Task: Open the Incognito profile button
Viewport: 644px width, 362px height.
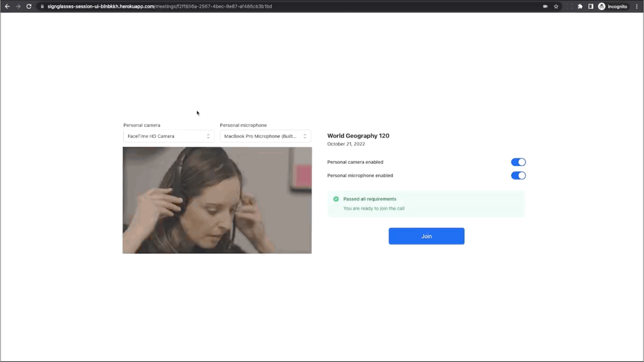Action: click(x=613, y=6)
